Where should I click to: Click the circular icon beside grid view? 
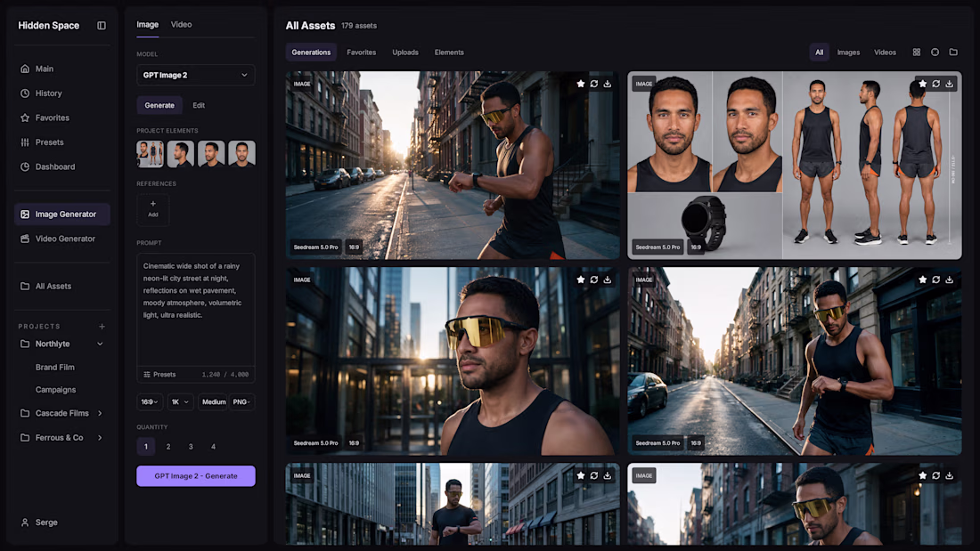935,53
